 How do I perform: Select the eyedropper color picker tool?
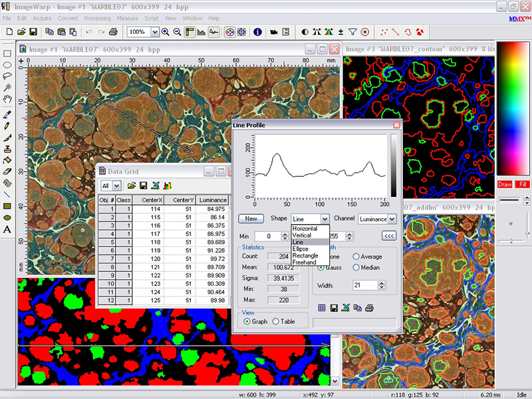click(7, 114)
